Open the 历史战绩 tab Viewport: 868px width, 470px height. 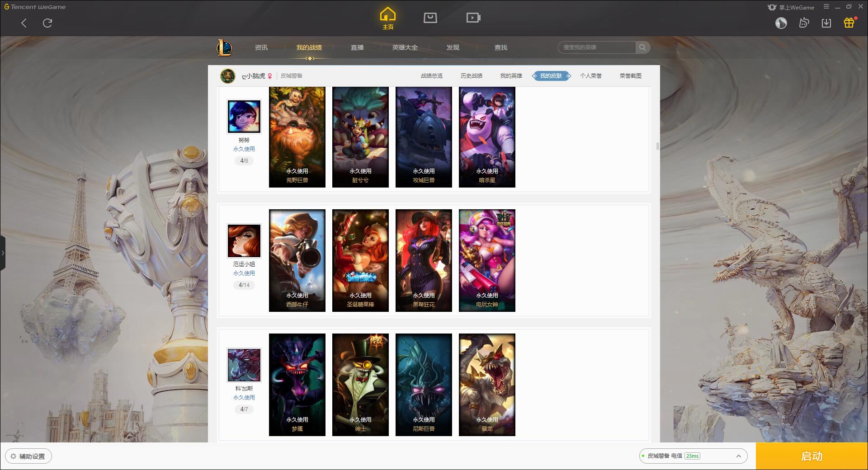point(472,76)
